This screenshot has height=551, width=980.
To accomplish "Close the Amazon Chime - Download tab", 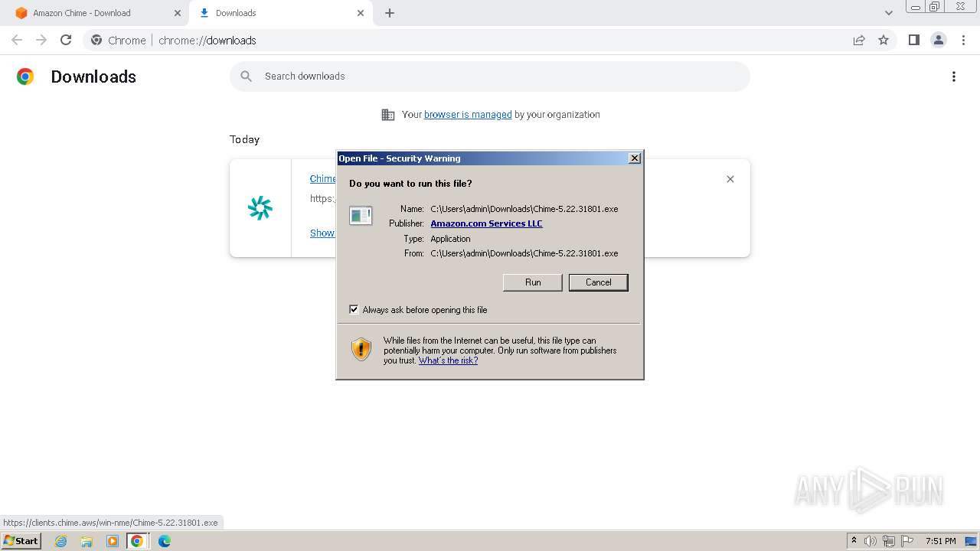I will coord(178,13).
